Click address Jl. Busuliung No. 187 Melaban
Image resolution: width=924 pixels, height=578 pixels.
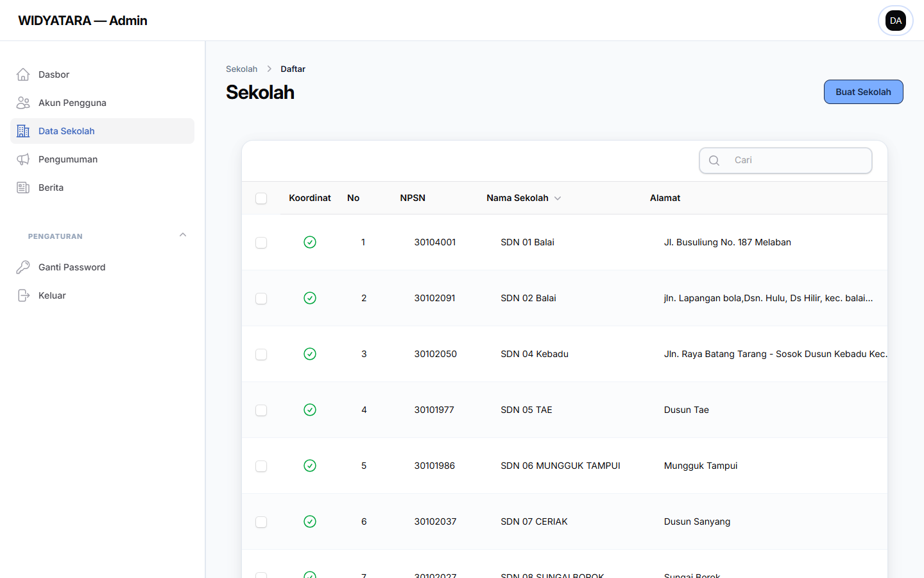(x=728, y=242)
